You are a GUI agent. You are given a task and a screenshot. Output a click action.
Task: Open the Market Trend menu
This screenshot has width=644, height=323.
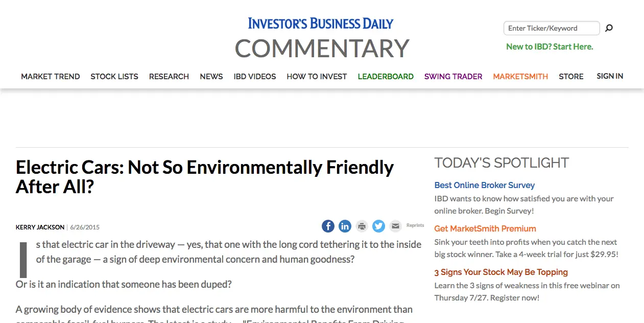click(x=50, y=77)
